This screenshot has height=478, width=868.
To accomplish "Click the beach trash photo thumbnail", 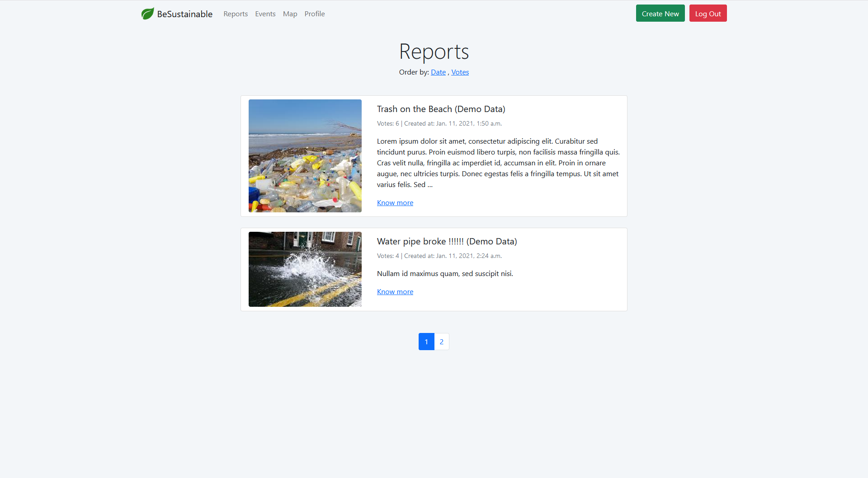I will [x=305, y=156].
